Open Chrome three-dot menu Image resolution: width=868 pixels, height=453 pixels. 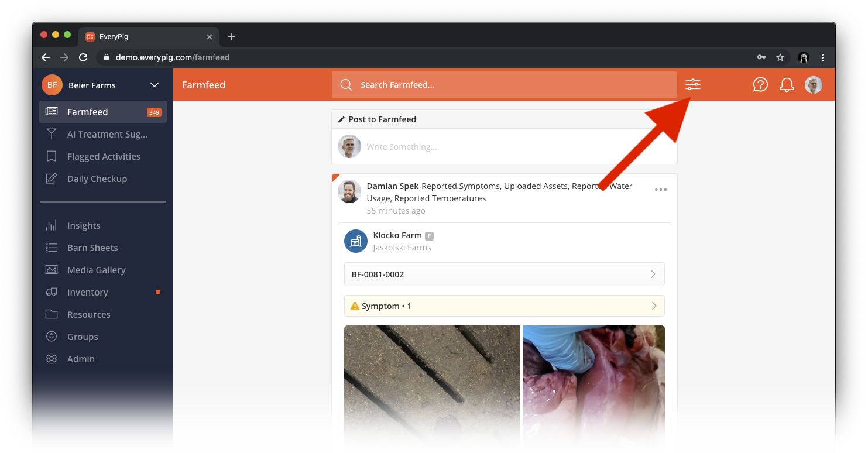click(x=823, y=57)
